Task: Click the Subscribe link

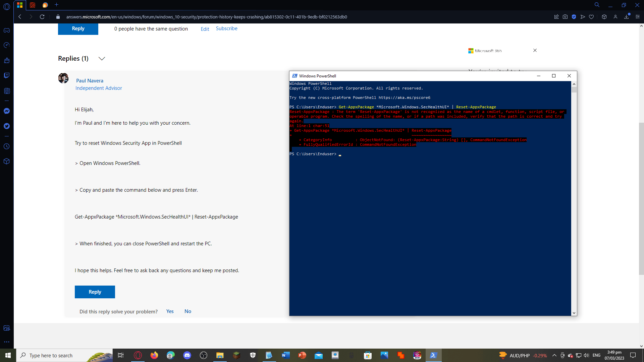Action: point(226,28)
